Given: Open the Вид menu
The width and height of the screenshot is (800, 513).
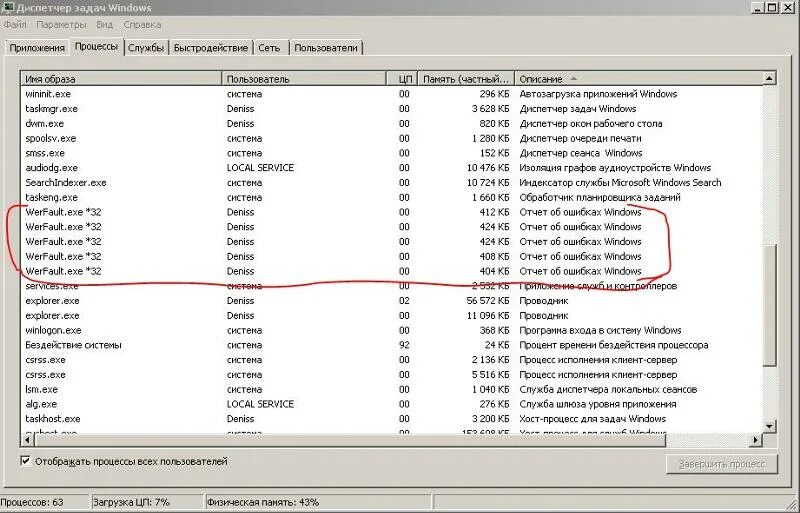Looking at the screenshot, I should coord(105,25).
